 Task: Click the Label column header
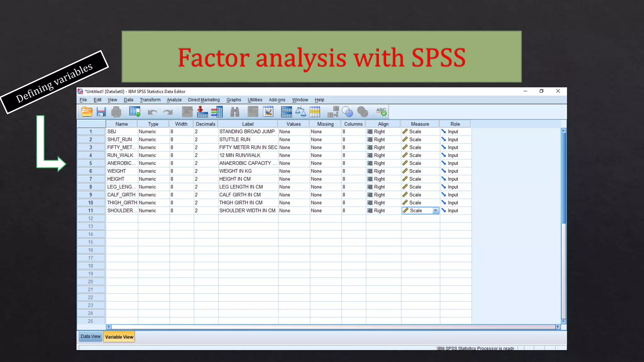click(x=248, y=124)
